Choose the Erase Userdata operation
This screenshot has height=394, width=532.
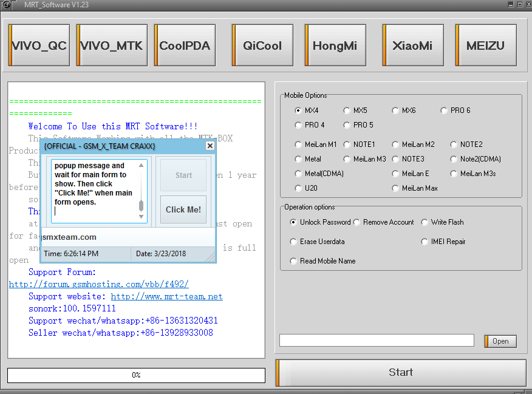coord(317,242)
